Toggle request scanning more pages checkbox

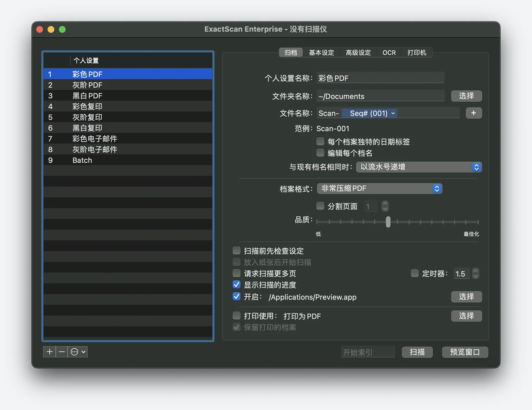[x=237, y=273]
